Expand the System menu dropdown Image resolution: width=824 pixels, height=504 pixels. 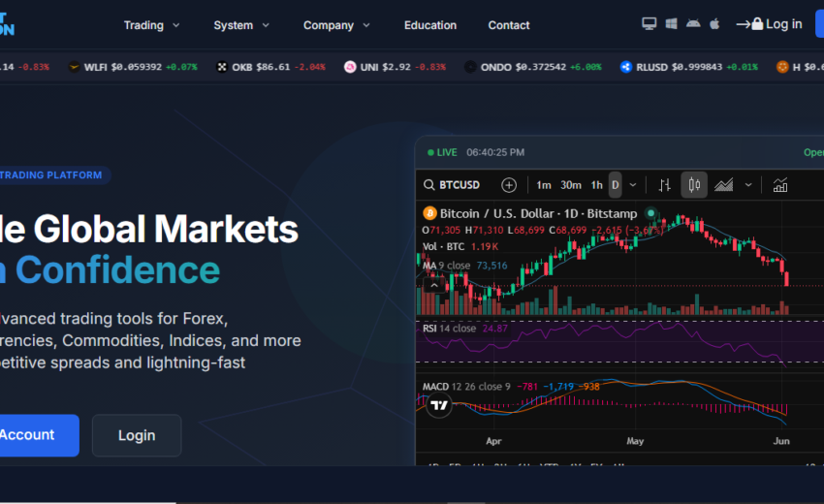[x=241, y=25]
